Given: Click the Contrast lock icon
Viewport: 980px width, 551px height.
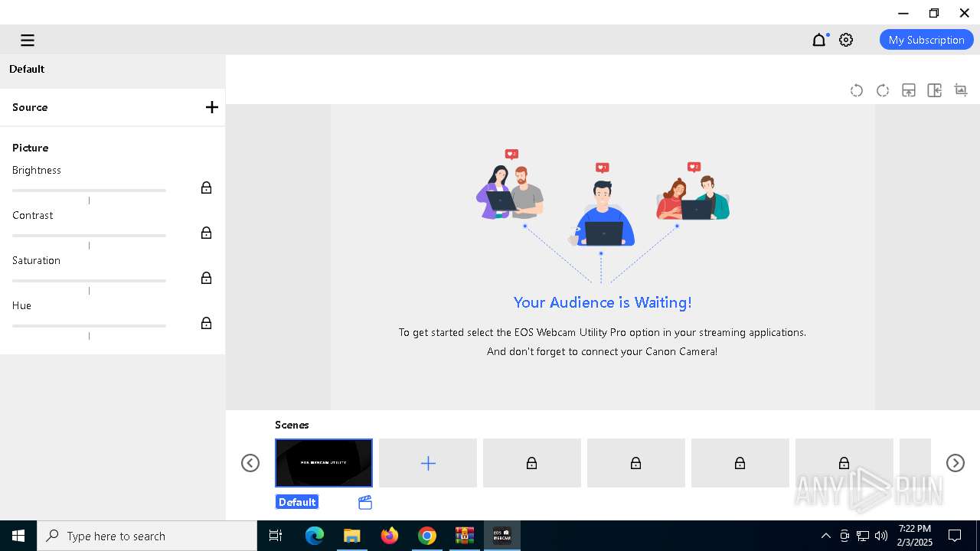Looking at the screenshot, I should tap(206, 233).
